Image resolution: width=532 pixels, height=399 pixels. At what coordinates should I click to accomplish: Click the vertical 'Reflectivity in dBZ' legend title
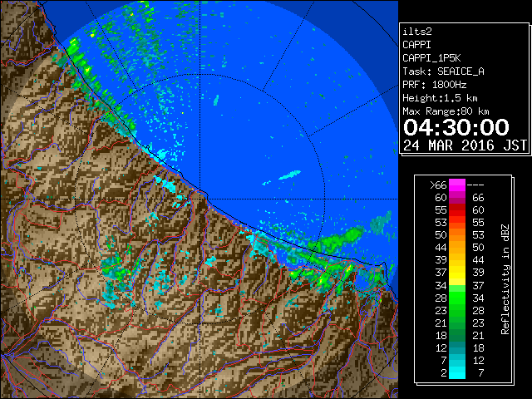505,279
